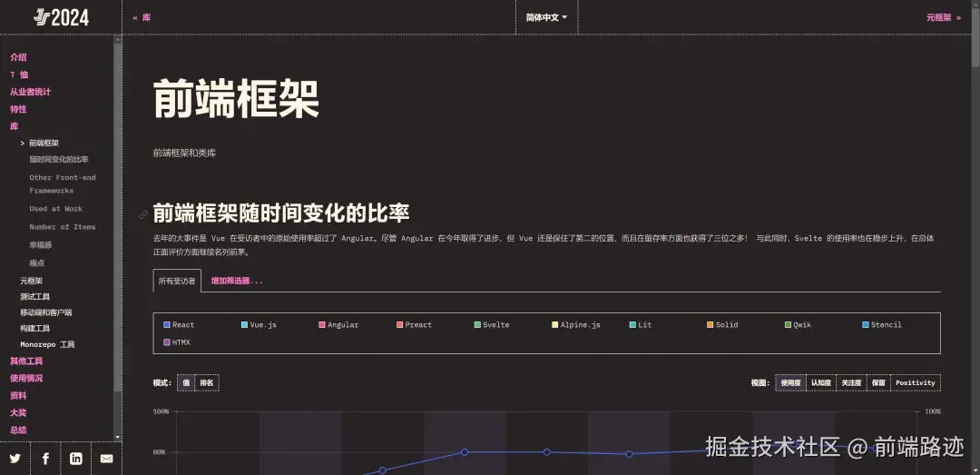Toggle Stencil legend entry

pos(882,325)
